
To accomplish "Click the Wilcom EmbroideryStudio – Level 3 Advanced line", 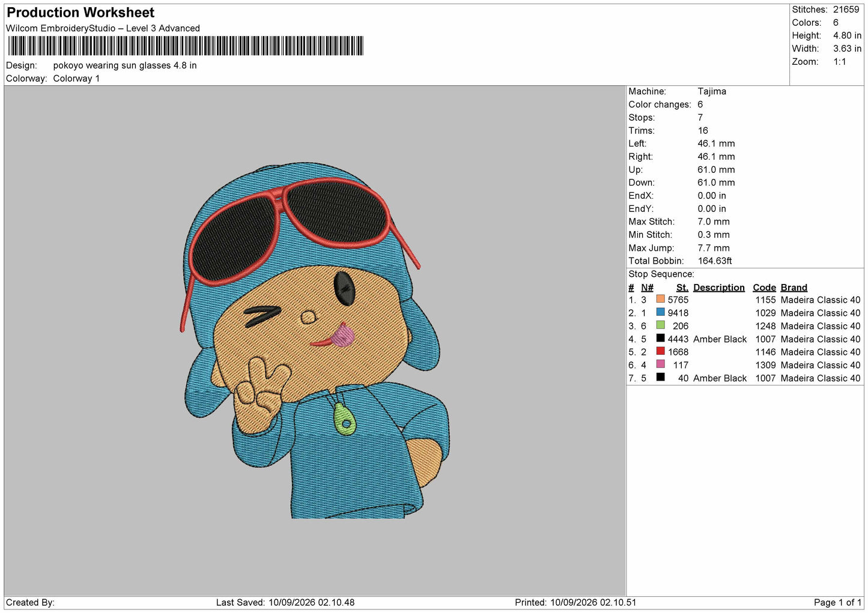I will tap(103, 28).
